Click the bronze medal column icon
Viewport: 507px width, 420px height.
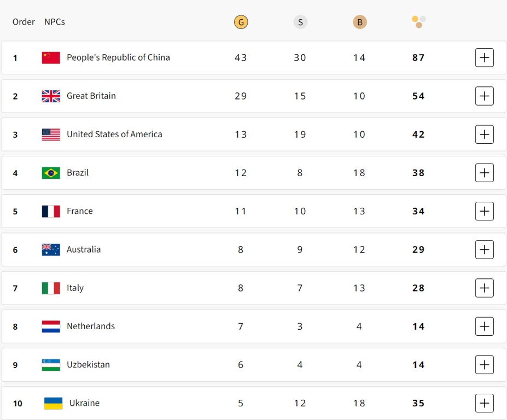[359, 22]
